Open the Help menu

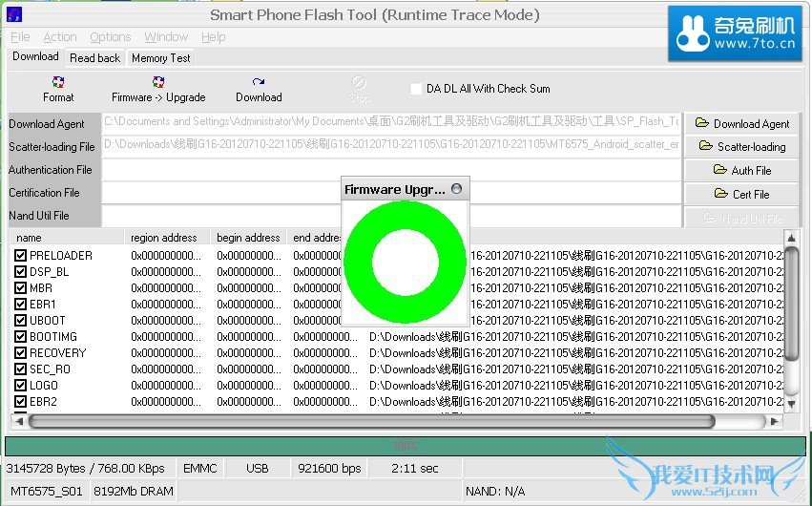214,37
